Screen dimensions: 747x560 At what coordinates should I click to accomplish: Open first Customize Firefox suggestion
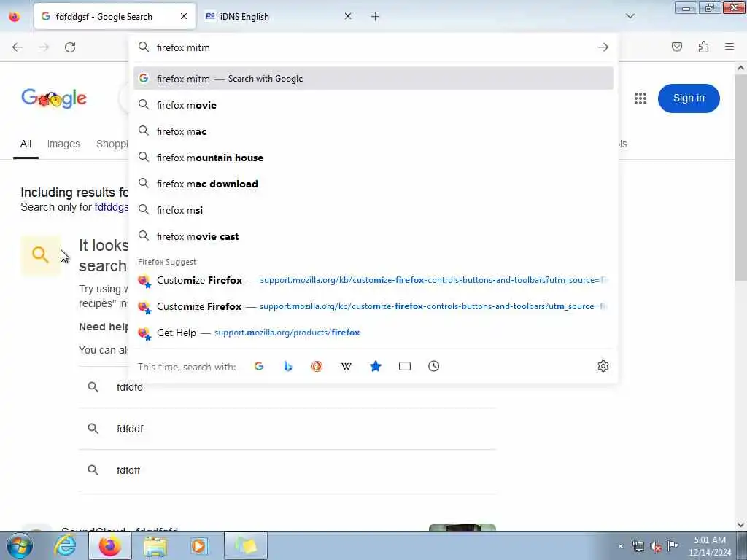pos(373,280)
